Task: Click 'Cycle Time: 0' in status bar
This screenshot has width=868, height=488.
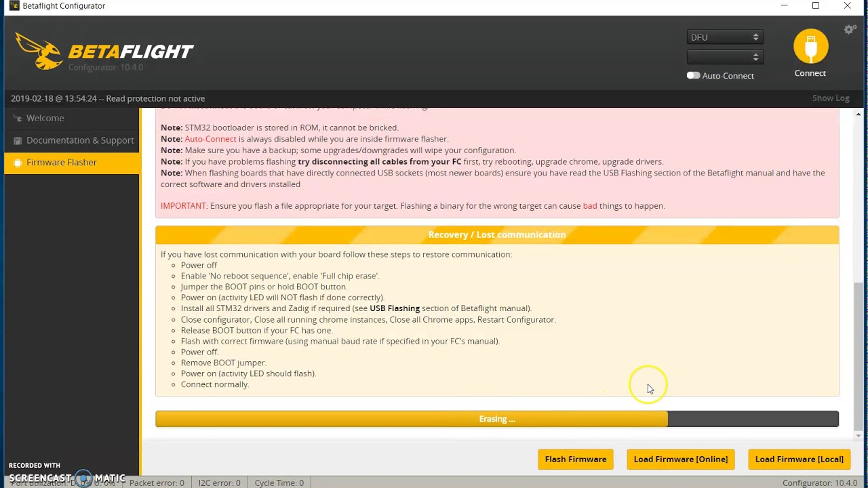Action: pyautogui.click(x=279, y=483)
